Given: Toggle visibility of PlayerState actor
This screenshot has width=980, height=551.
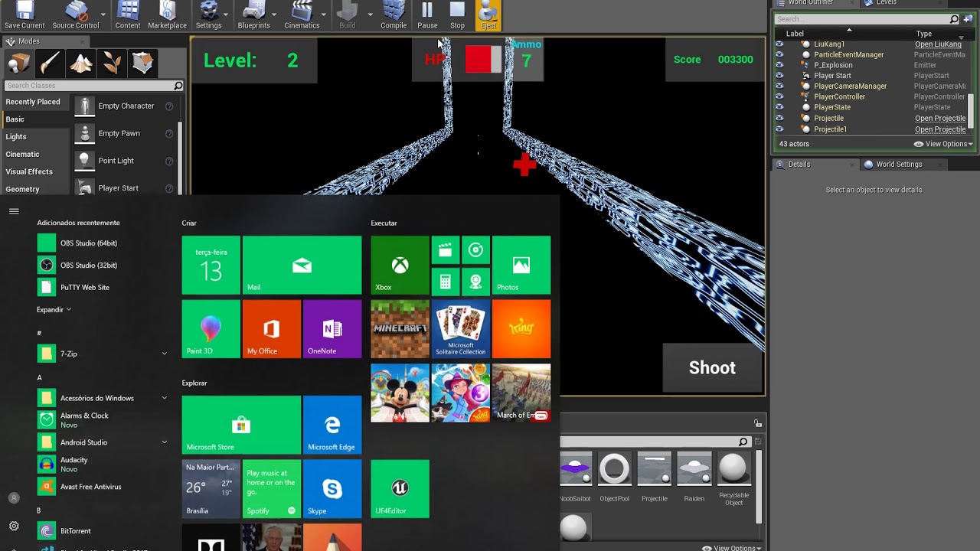Looking at the screenshot, I should [x=779, y=108].
